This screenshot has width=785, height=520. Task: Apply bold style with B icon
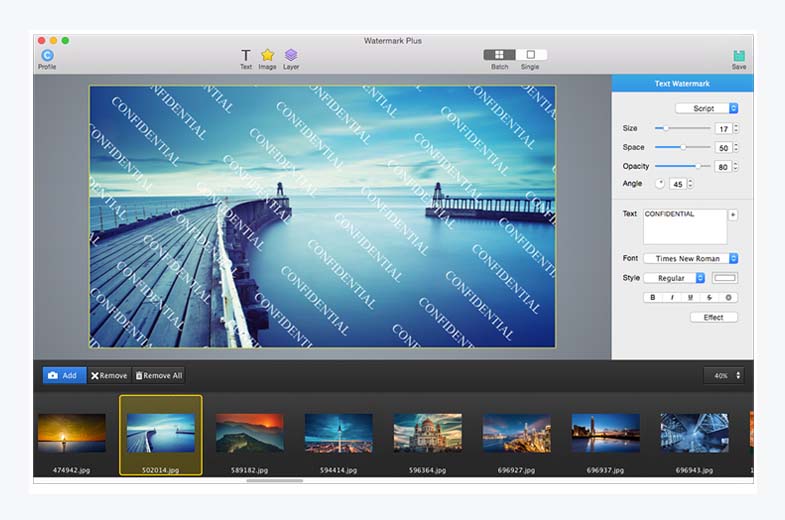653,297
